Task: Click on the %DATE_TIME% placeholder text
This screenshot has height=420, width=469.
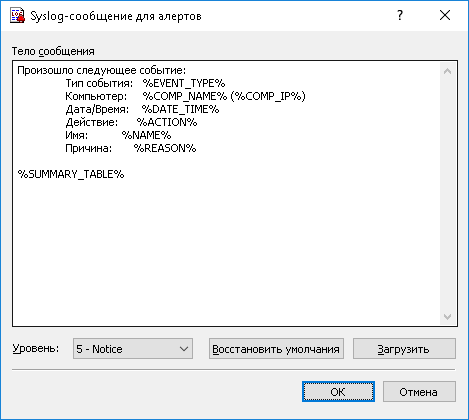Action: click(x=180, y=109)
